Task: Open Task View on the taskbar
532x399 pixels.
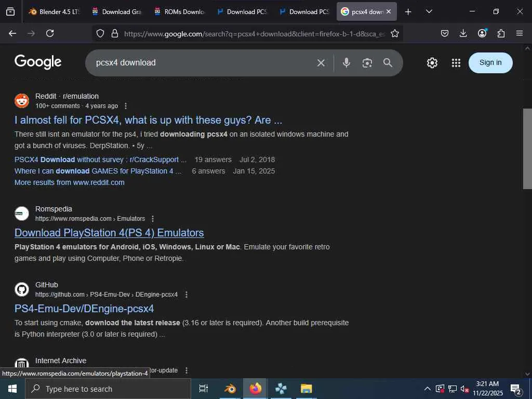Action: click(204, 389)
